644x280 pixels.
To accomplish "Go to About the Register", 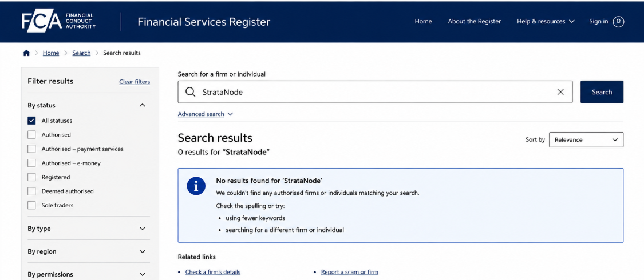I will point(475,22).
